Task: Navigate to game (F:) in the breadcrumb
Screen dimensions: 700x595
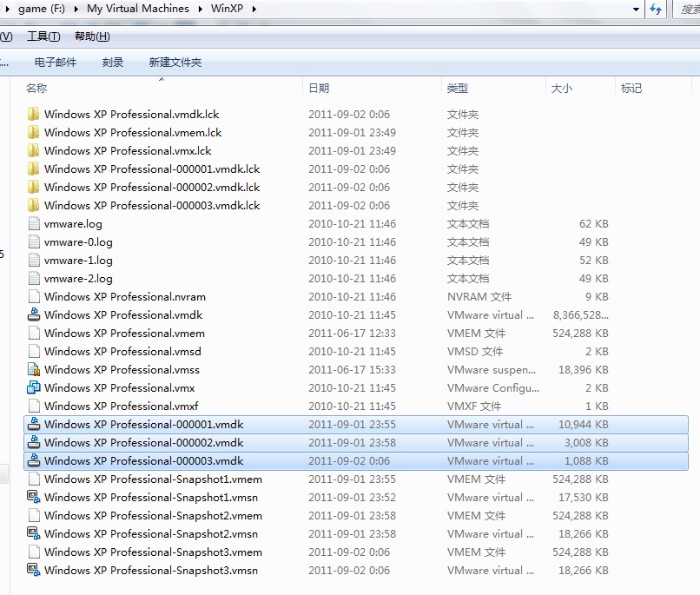Action: click(x=42, y=9)
